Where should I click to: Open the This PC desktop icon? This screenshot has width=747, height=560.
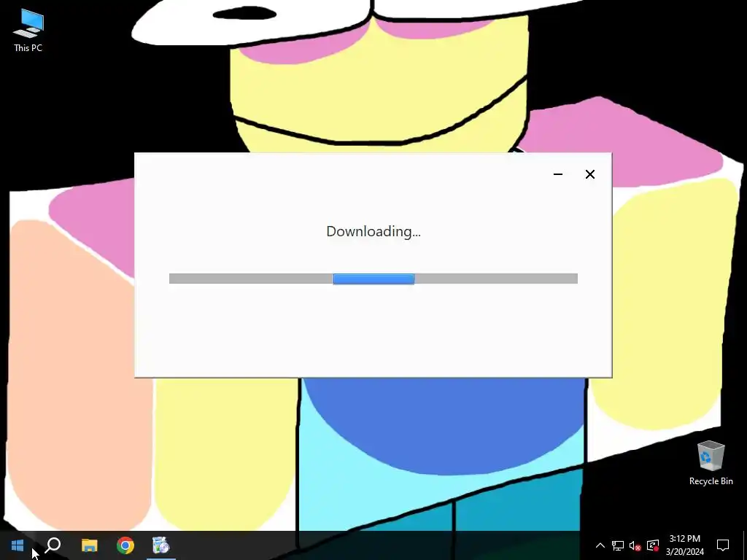(28, 30)
